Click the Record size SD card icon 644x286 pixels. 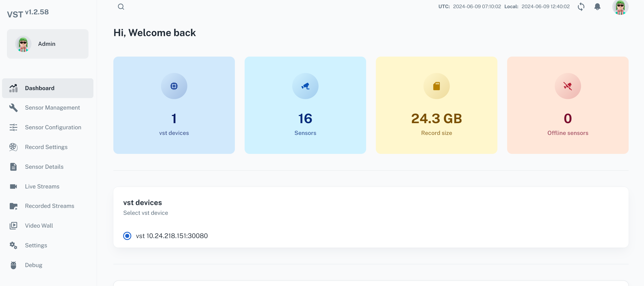436,86
